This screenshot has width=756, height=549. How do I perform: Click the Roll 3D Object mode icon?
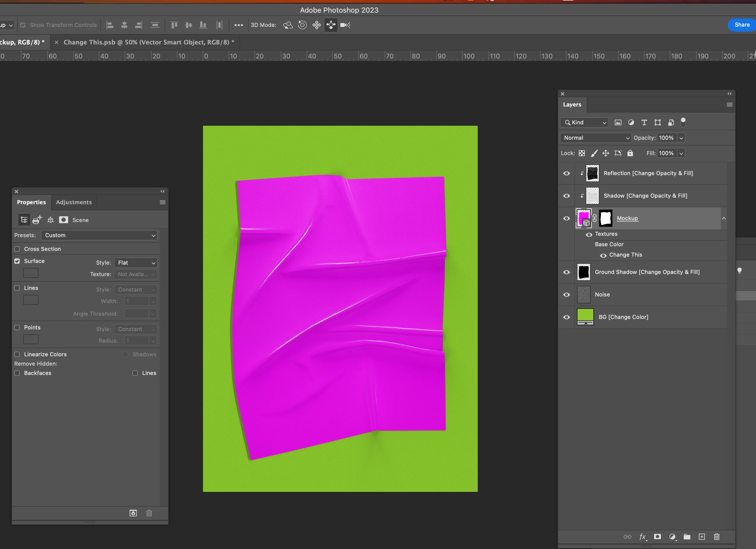302,25
